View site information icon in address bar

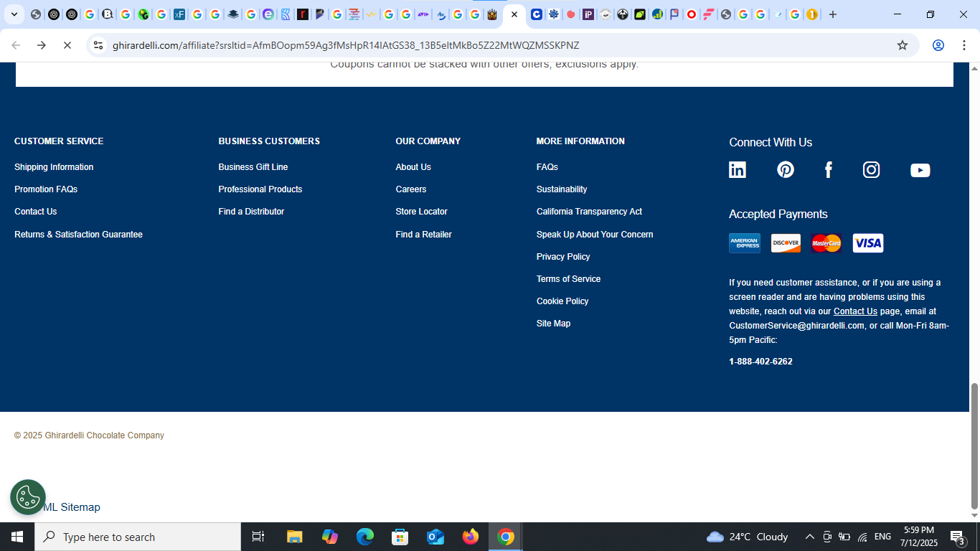[98, 45]
